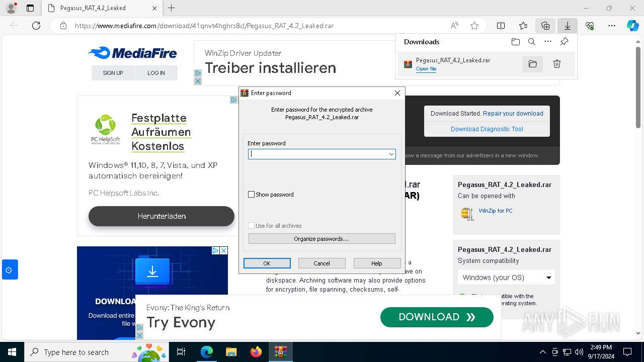Open the System compatibility OS dropdown
This screenshot has width=644, height=362.
pos(506,278)
